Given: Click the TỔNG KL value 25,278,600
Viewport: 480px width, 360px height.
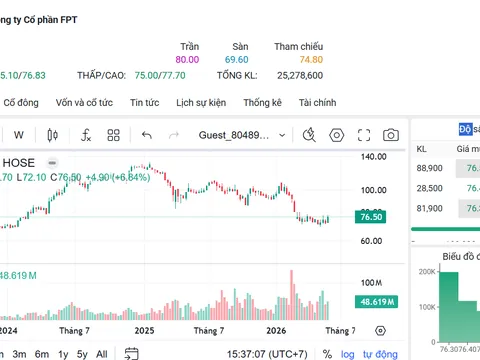Looking at the screenshot, I should tap(300, 75).
